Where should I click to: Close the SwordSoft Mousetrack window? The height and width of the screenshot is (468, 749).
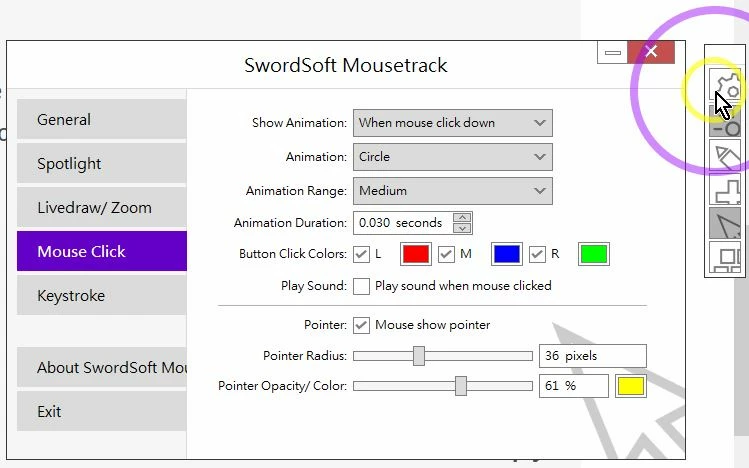point(651,52)
